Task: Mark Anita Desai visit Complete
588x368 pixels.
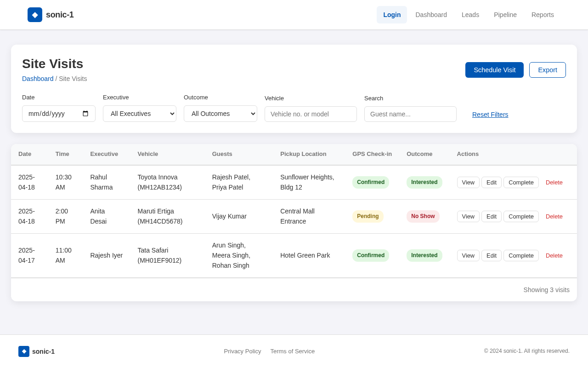Action: 521,216
